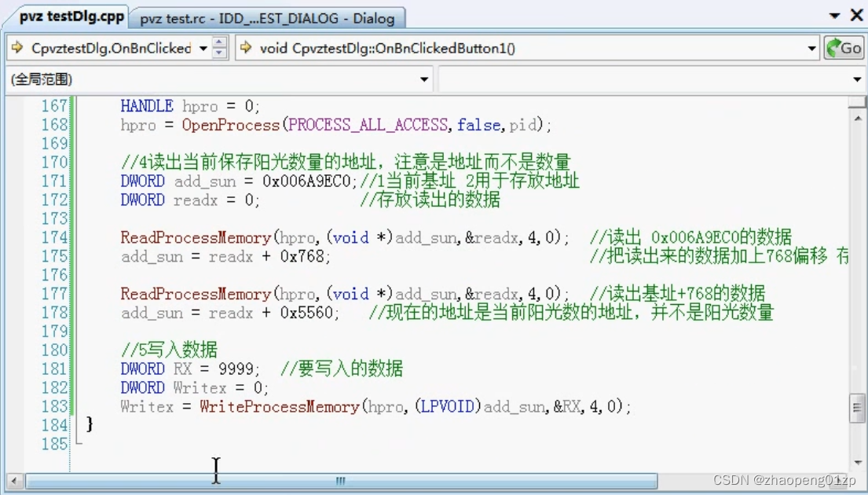868x495 pixels.
Task: Click the editor split handle above scrollbar
Action: click(x=858, y=102)
